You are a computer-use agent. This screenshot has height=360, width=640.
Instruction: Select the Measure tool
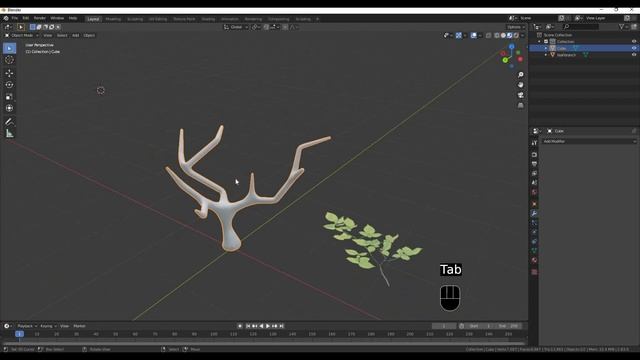click(9, 133)
